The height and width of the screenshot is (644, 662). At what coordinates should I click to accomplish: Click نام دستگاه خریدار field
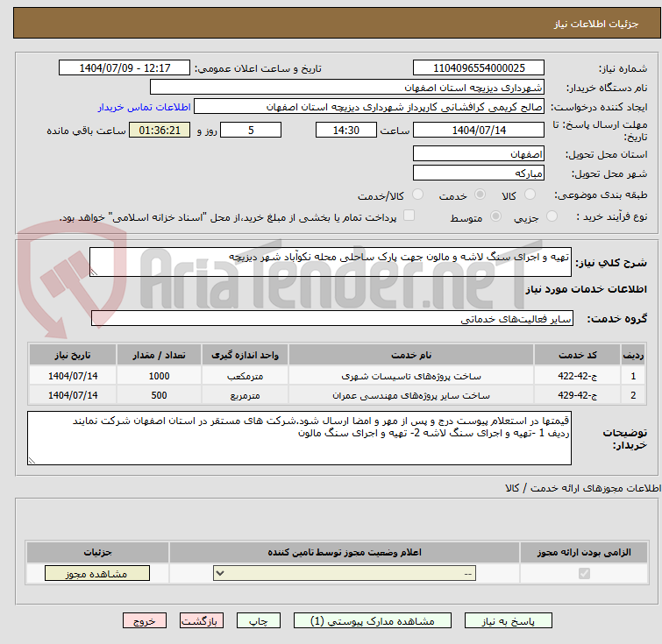(347, 88)
